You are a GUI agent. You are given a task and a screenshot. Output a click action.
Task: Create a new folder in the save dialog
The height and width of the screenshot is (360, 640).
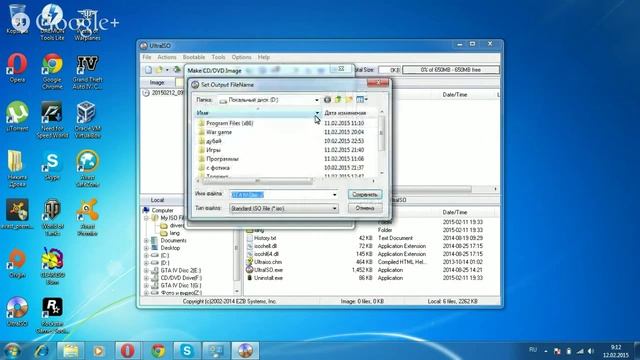click(x=349, y=100)
